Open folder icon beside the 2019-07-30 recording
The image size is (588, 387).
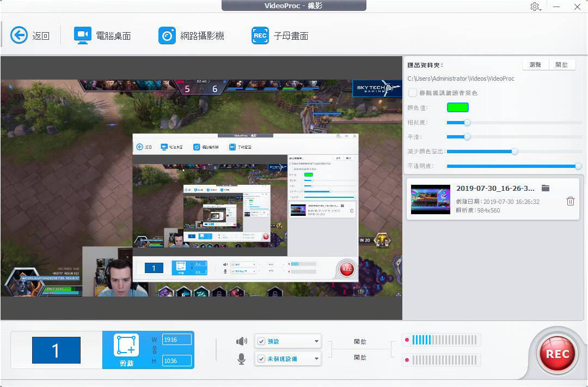(546, 188)
